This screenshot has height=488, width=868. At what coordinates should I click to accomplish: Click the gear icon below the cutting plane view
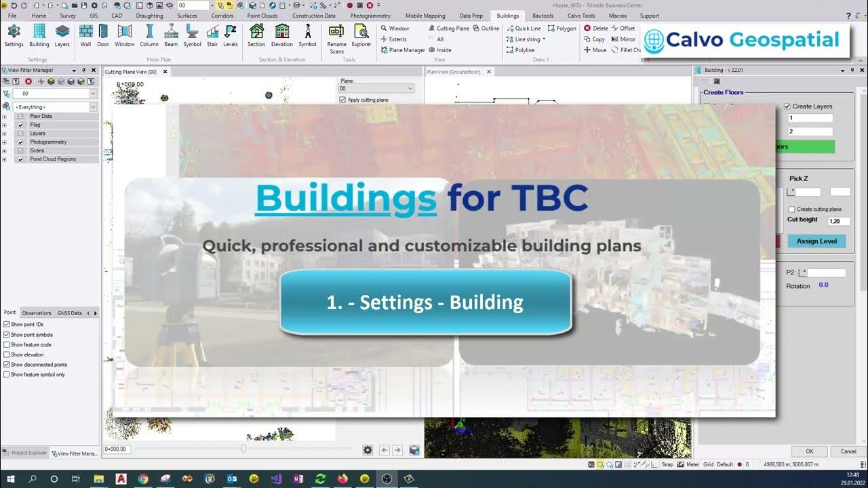(368, 450)
